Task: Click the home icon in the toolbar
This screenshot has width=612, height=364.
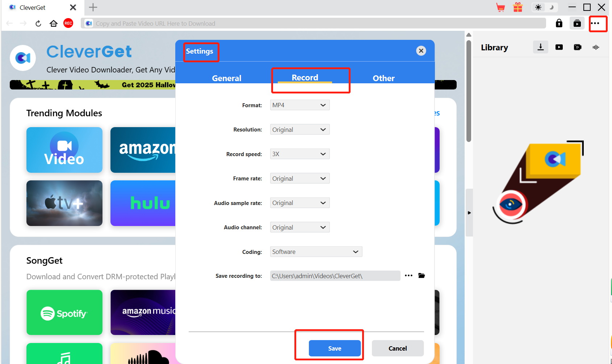Action: click(x=53, y=23)
